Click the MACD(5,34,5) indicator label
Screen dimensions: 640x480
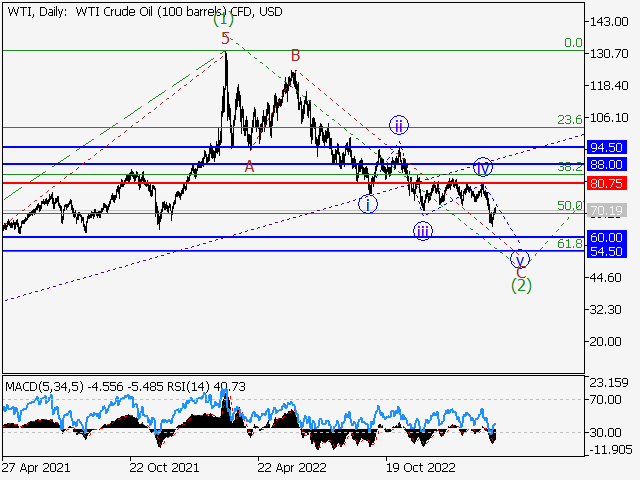(44, 386)
